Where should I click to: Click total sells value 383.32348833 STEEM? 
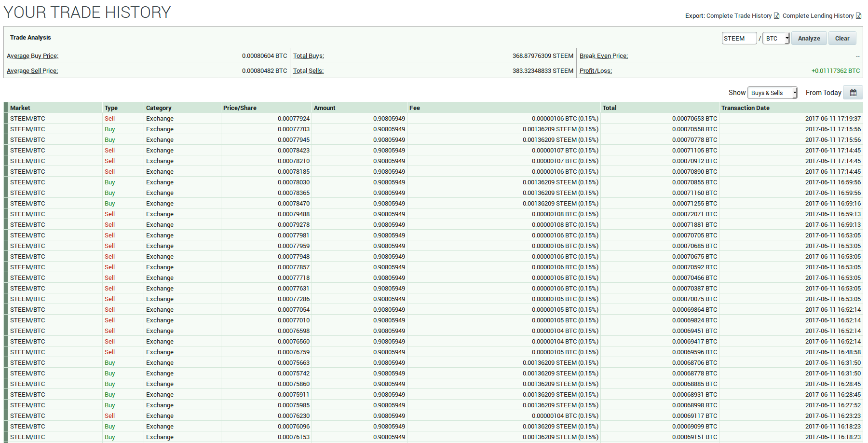point(543,71)
